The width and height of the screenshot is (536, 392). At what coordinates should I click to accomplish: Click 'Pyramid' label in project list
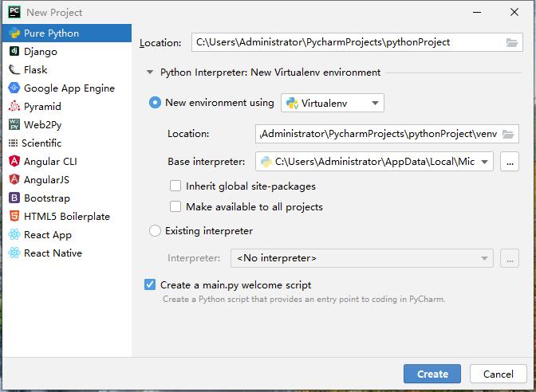(x=42, y=107)
